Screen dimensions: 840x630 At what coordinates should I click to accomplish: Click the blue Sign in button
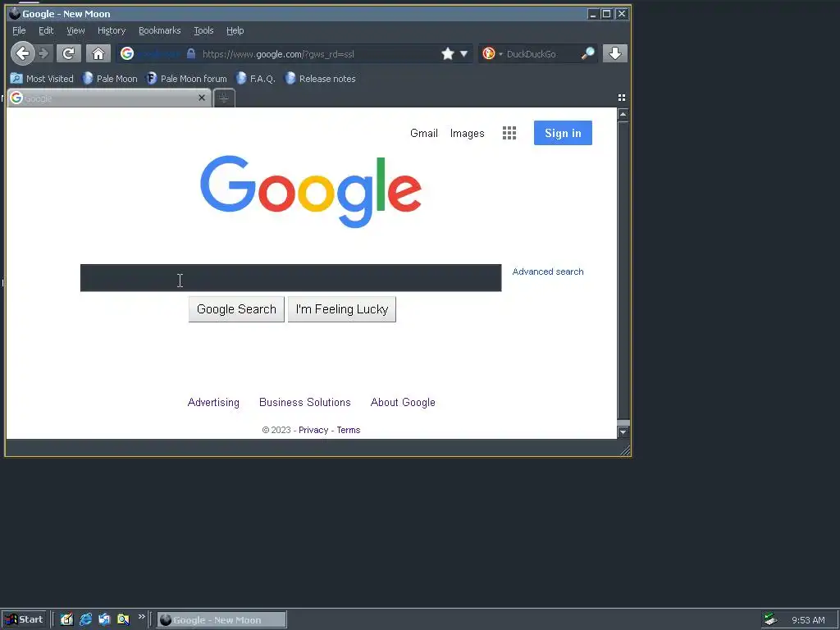coord(563,133)
